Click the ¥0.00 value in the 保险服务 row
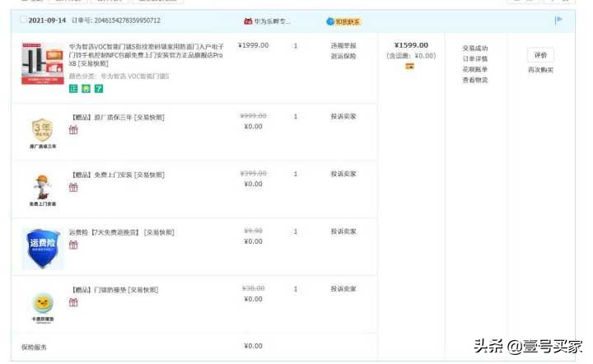 pos(253,346)
